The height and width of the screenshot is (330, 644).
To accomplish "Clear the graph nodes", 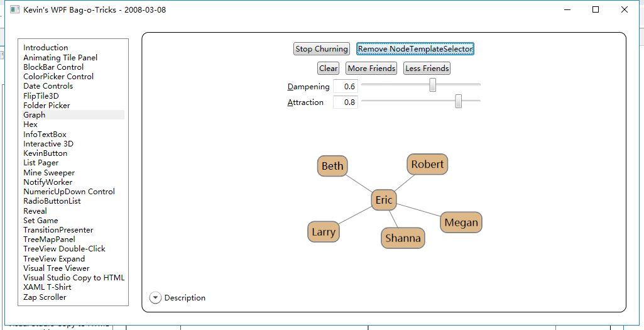I will pyautogui.click(x=328, y=69).
